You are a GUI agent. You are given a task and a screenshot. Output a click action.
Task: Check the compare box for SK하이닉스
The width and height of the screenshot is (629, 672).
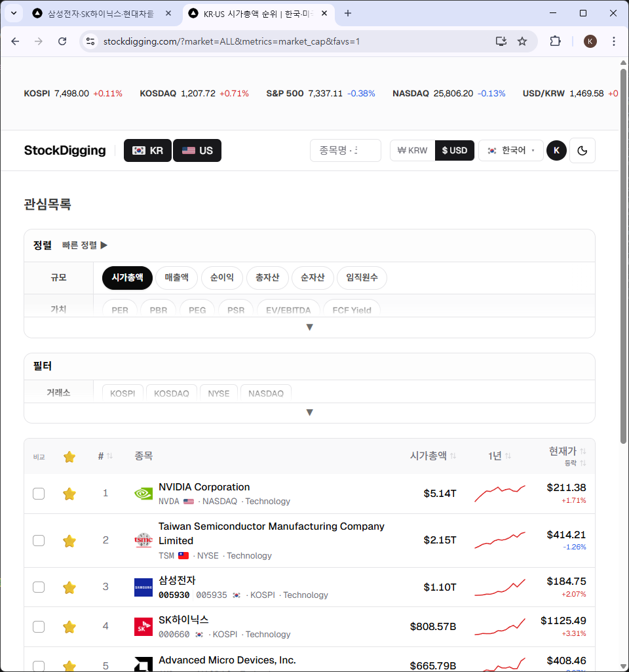39,627
